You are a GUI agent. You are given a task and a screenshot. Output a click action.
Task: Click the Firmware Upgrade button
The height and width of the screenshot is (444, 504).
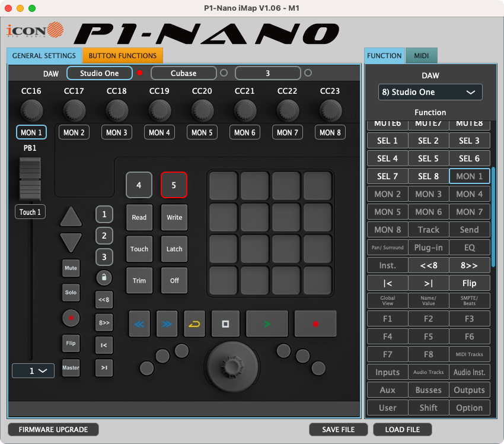pyautogui.click(x=53, y=430)
